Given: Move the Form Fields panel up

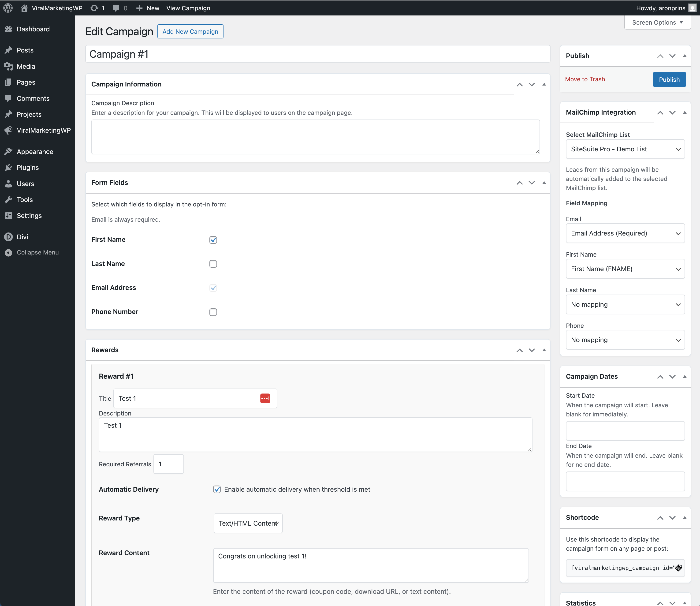Looking at the screenshot, I should [520, 183].
